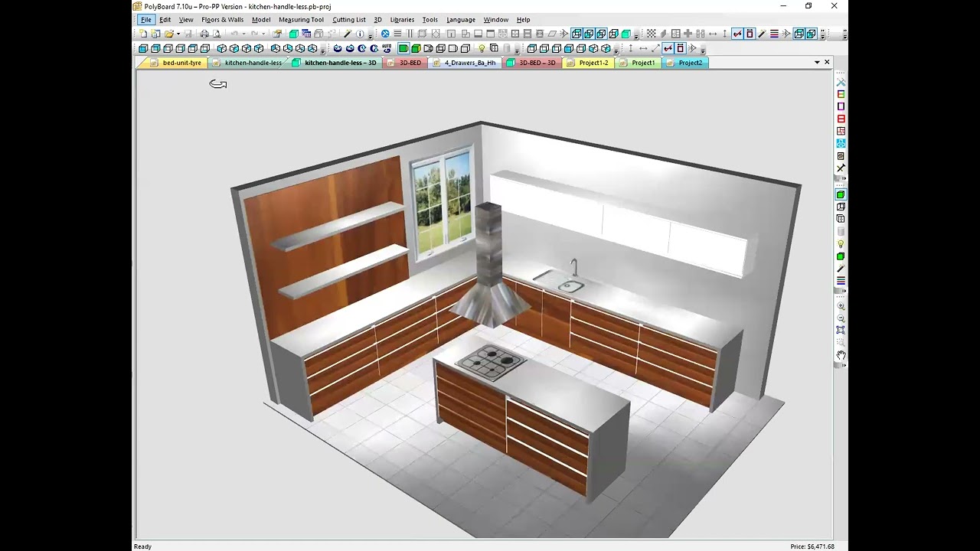This screenshot has width=980, height=551.
Task: Click the light bulb lighting icon
Action: tap(481, 48)
